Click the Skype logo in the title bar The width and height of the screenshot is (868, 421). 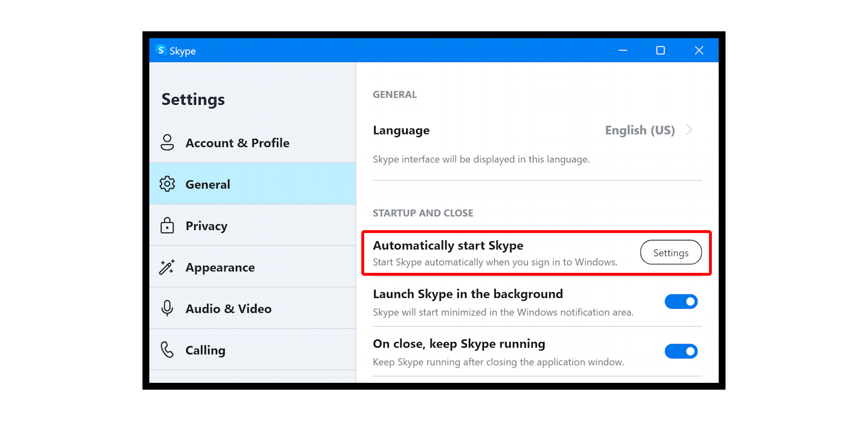click(x=161, y=50)
